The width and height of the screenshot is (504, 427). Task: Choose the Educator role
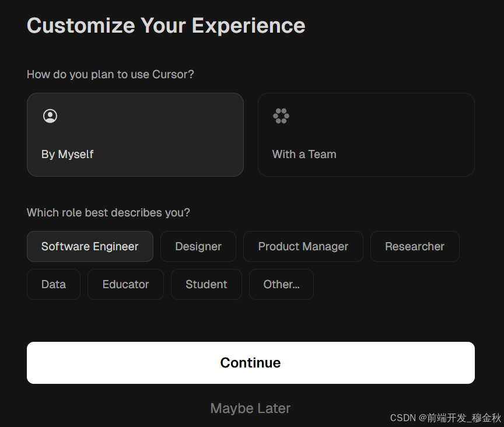pyautogui.click(x=125, y=284)
